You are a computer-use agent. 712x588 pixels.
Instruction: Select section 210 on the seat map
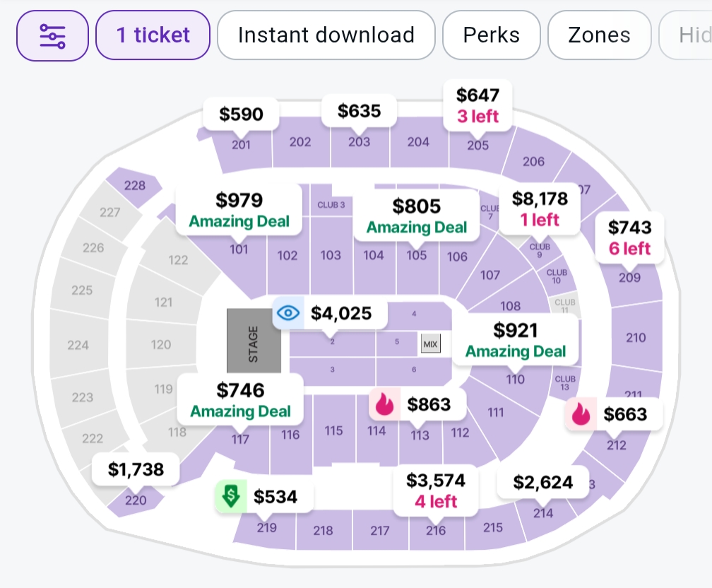click(x=636, y=338)
